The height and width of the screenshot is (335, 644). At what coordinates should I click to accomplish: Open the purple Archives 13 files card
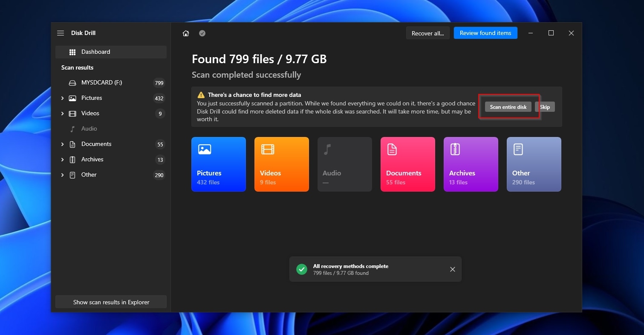471,164
